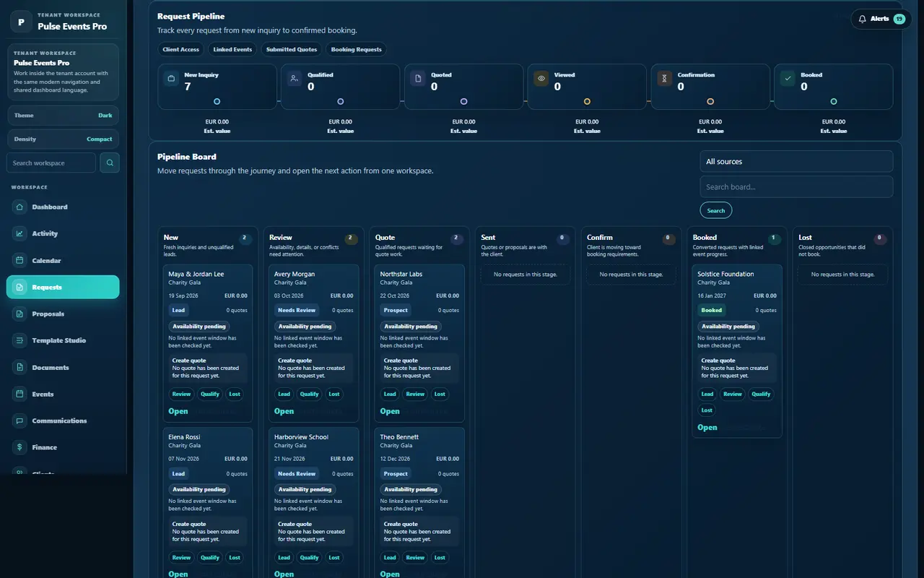Image resolution: width=924 pixels, height=578 pixels.
Task: Go to Calendar in sidebar
Action: (63, 261)
